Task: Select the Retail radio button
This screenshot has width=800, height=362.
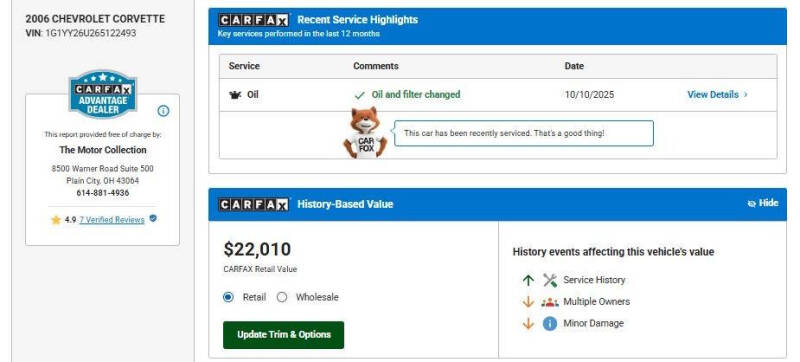Action: click(229, 297)
